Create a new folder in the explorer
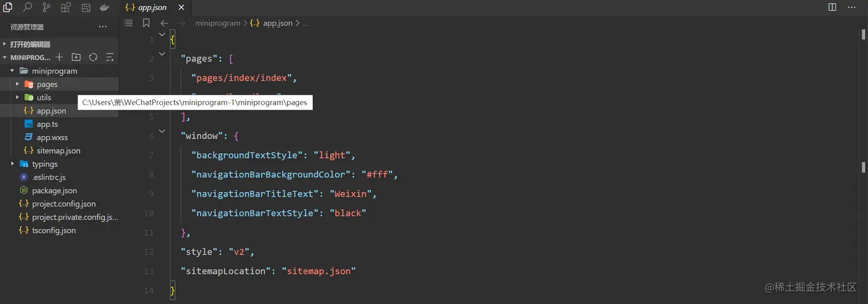This screenshot has width=868, height=304. click(x=76, y=57)
